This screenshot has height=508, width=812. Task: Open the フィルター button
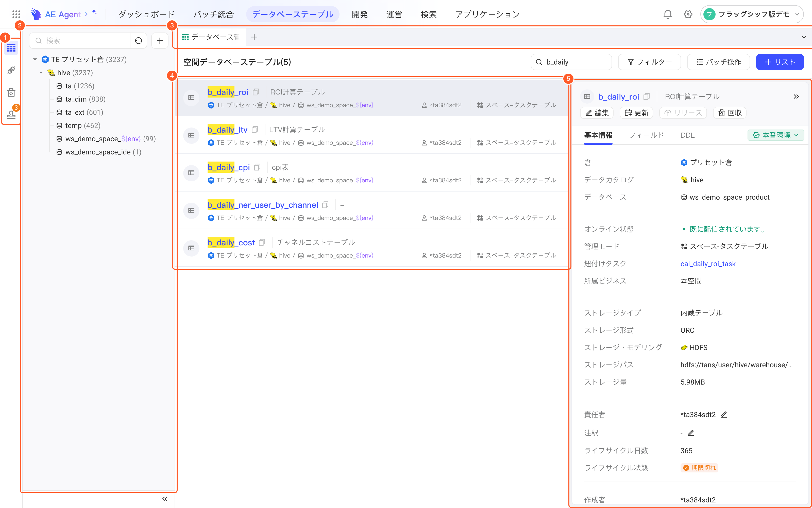[649, 62]
